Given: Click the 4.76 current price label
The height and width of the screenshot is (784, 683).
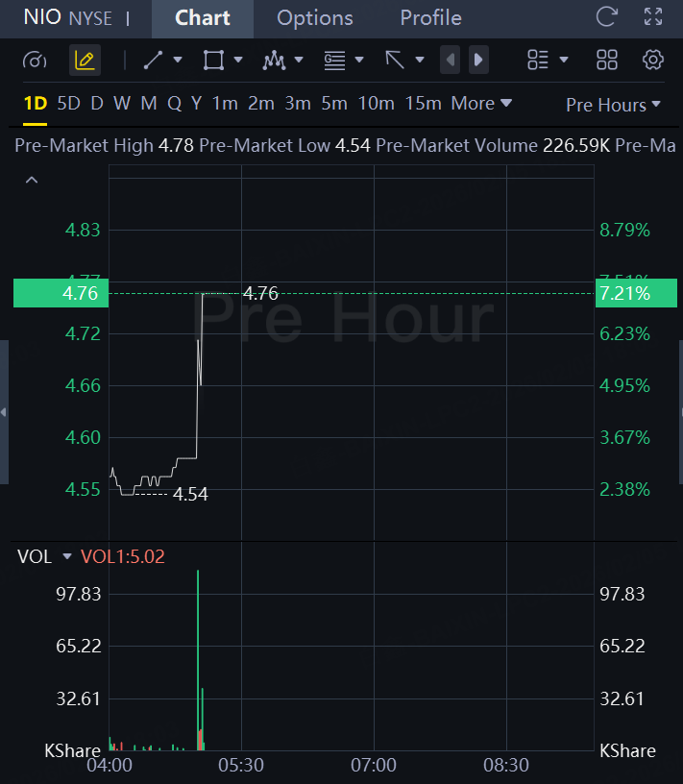Looking at the screenshot, I should point(61,293).
